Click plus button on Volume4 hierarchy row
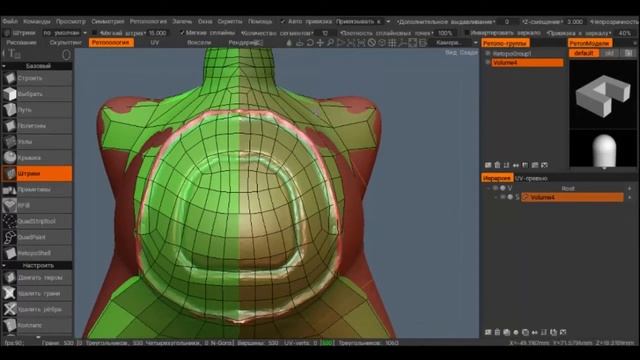 tap(629, 197)
